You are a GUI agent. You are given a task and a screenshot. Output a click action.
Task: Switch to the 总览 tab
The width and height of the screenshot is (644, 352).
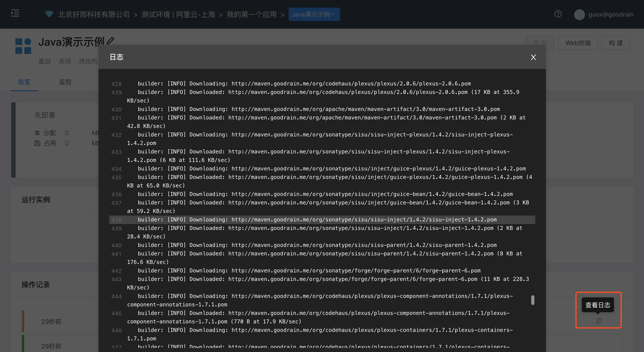[24, 82]
